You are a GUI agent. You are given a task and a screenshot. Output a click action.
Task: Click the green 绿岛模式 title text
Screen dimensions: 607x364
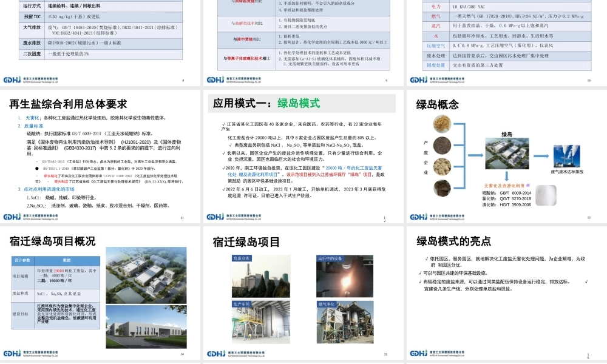click(x=299, y=103)
